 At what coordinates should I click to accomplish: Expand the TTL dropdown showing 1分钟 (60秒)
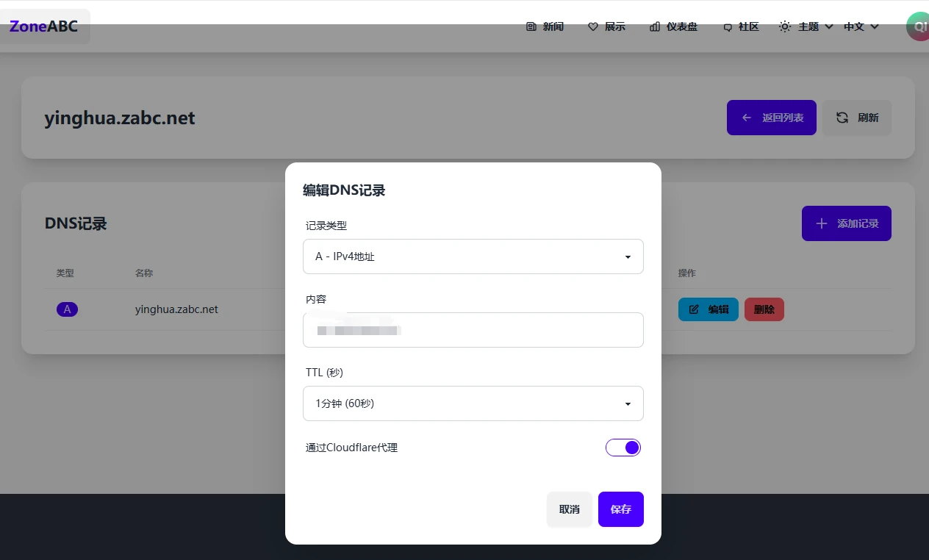pos(473,403)
